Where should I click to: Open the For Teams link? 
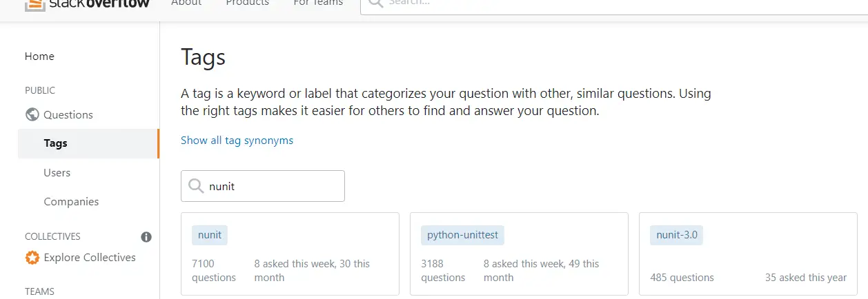(x=318, y=3)
